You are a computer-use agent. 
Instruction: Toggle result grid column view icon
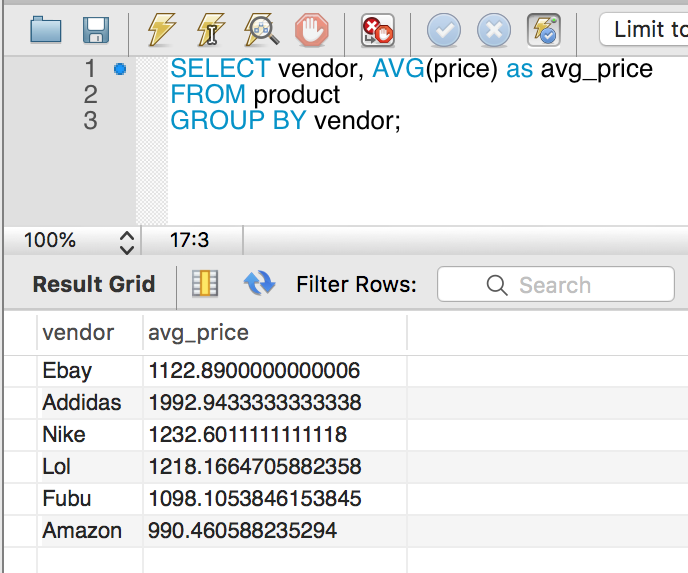click(x=205, y=283)
